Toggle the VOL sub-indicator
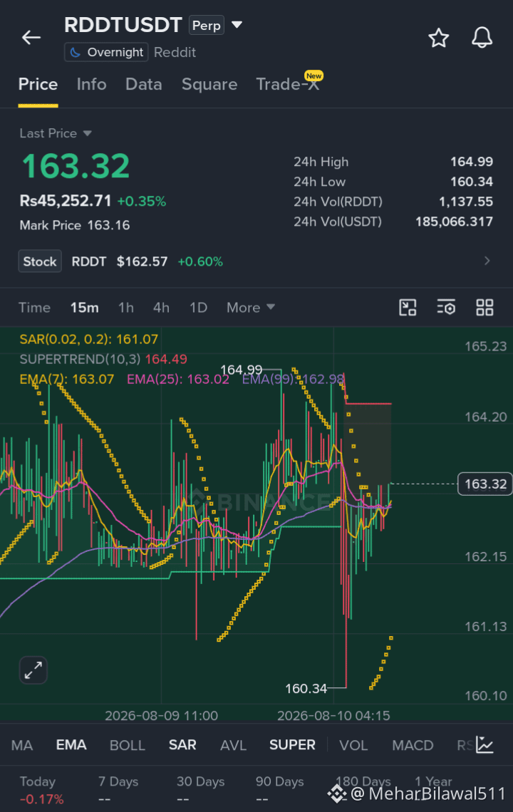513x812 pixels. coord(353,745)
